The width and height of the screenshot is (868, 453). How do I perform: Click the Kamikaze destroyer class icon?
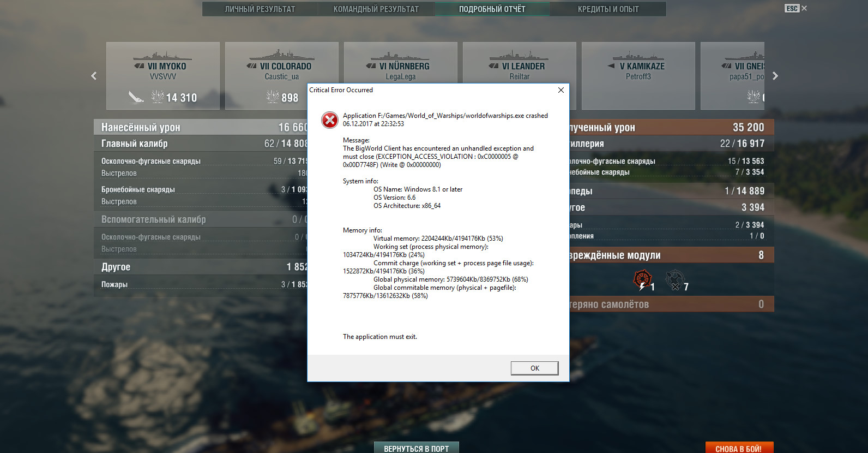[611, 66]
